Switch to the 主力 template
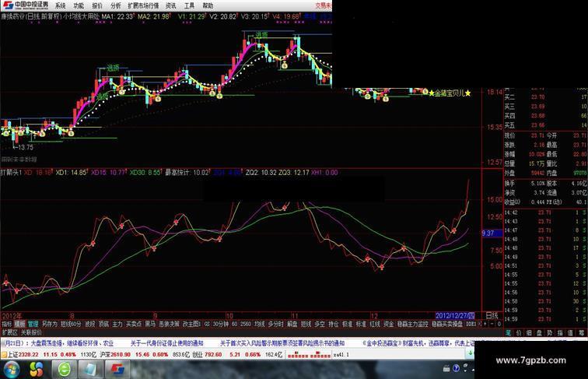This screenshot has height=379, width=588. (x=117, y=324)
